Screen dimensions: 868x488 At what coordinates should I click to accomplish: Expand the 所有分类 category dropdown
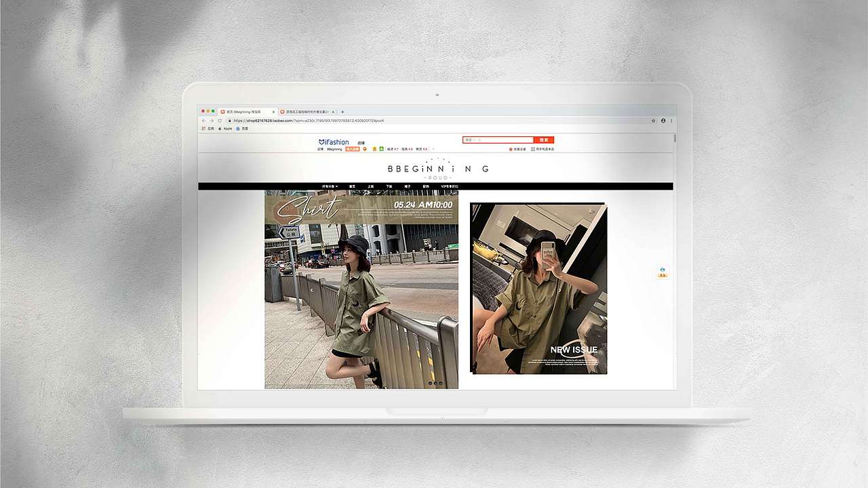pyautogui.click(x=330, y=186)
